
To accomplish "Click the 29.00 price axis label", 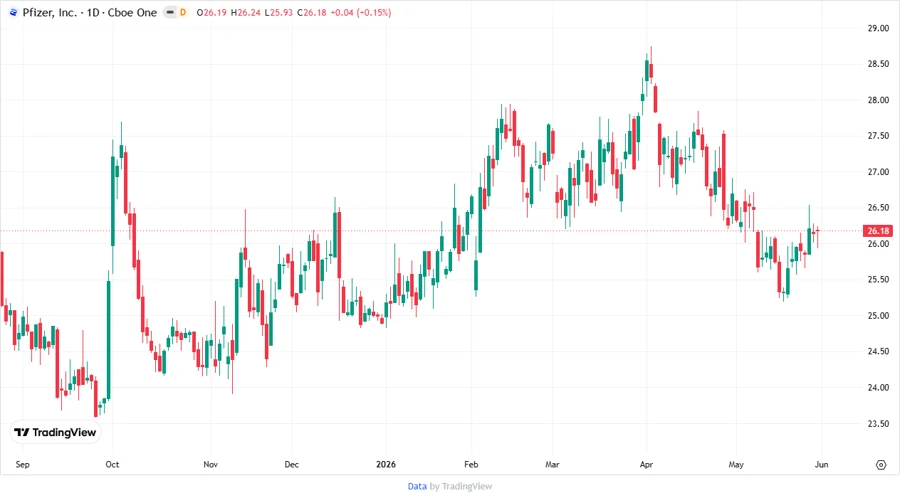I will pyautogui.click(x=878, y=28).
